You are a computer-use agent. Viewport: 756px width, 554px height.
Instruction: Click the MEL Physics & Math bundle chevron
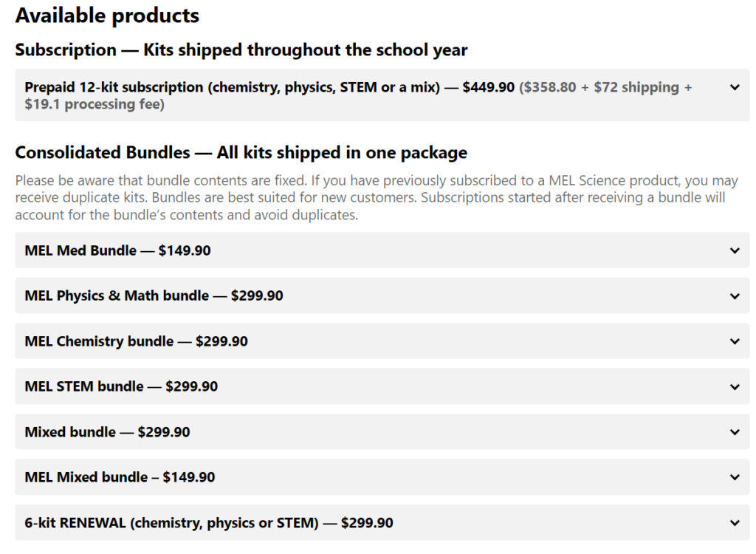[x=735, y=295]
